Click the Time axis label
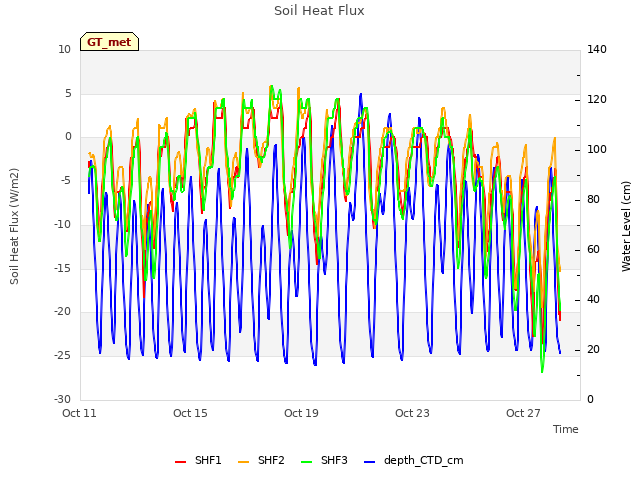Screen dimensions: 640x480 [566, 429]
